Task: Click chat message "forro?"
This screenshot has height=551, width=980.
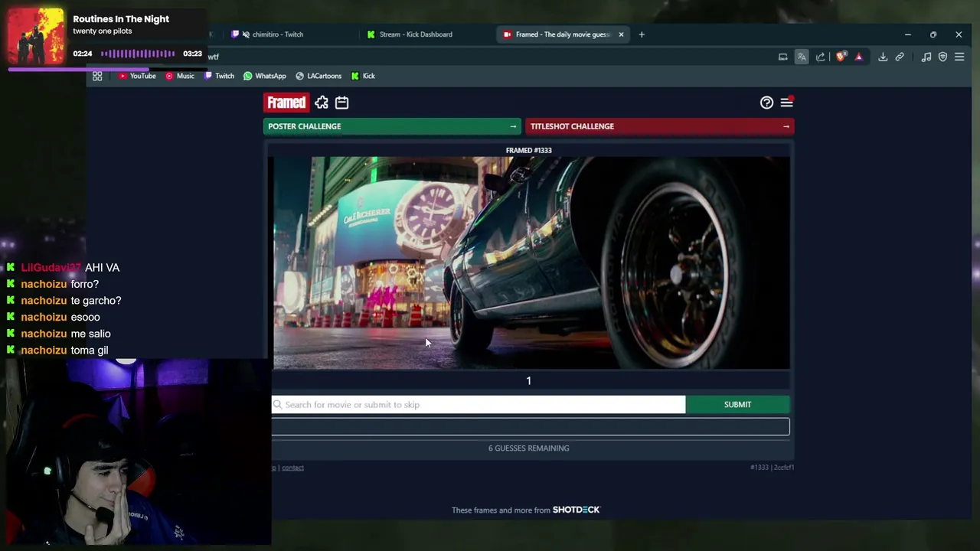Action: click(84, 284)
